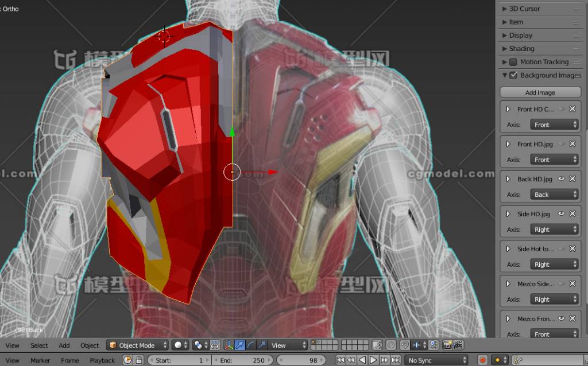Open the transform orientation View dropdown
Viewport: 588px width, 366px height.
288,345
